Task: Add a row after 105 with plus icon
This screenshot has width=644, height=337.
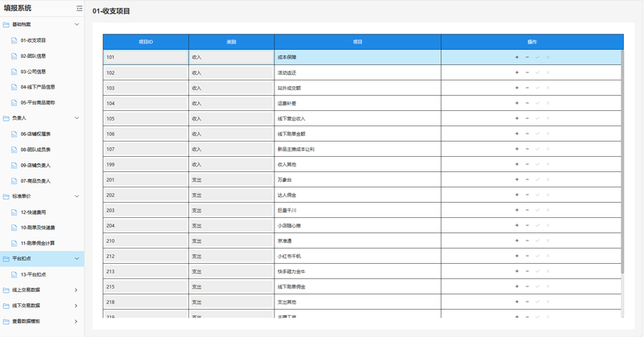Action: coord(517,118)
